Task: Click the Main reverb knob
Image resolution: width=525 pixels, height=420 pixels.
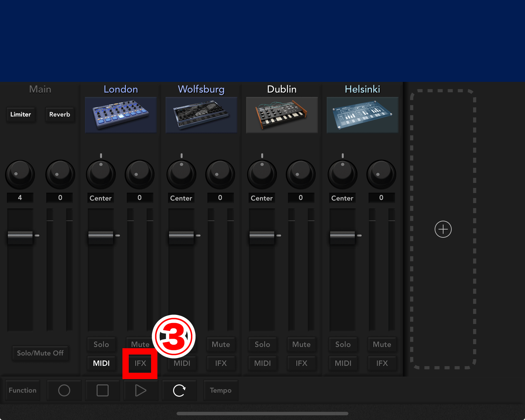Action: coord(60,174)
